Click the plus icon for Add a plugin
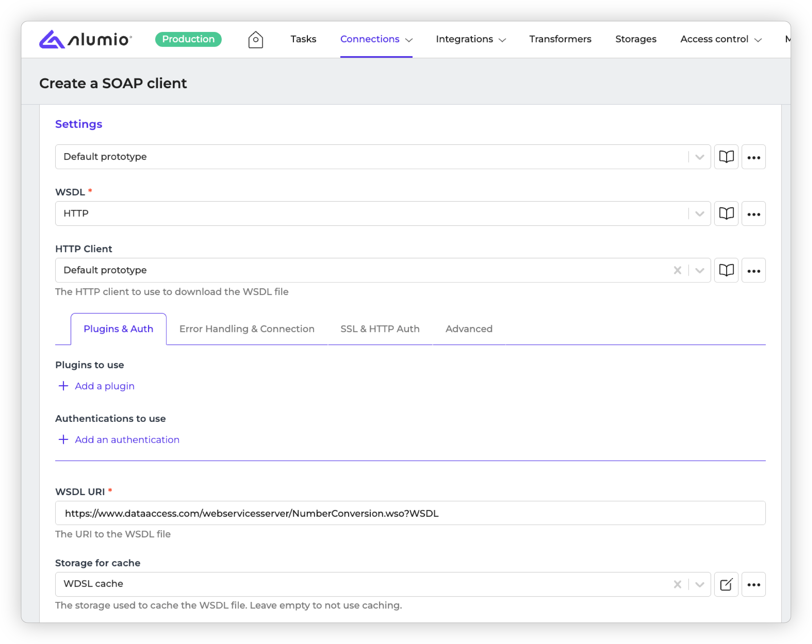 (x=63, y=386)
